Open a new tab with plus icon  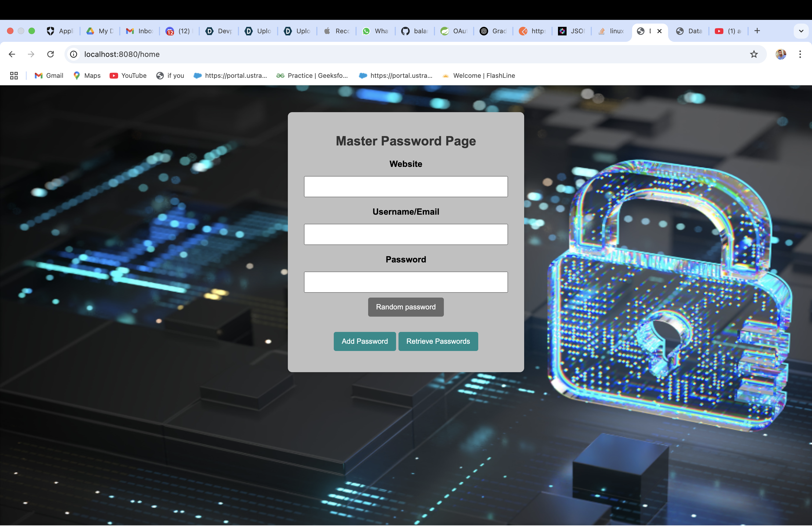[x=757, y=31]
